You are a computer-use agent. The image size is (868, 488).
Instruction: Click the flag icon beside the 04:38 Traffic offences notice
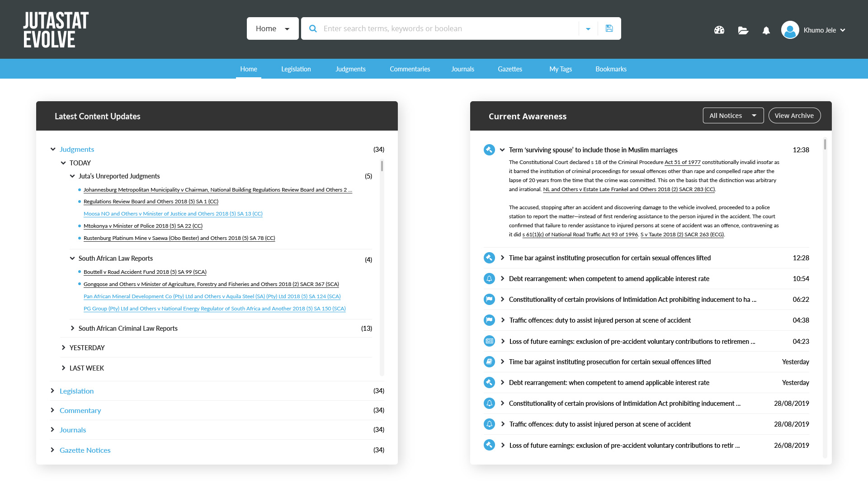489,320
